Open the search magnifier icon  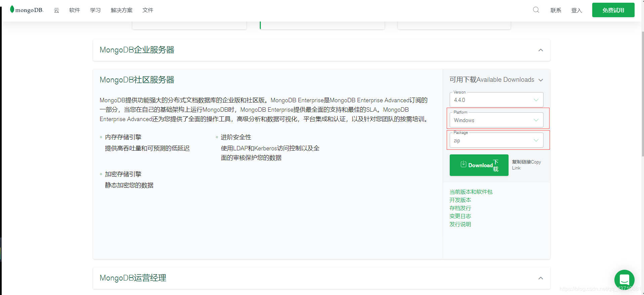(536, 10)
